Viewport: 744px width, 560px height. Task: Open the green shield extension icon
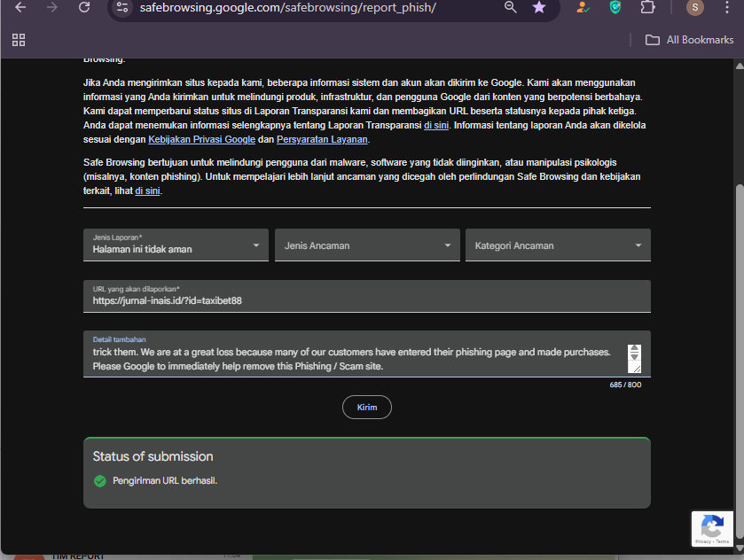pos(615,7)
